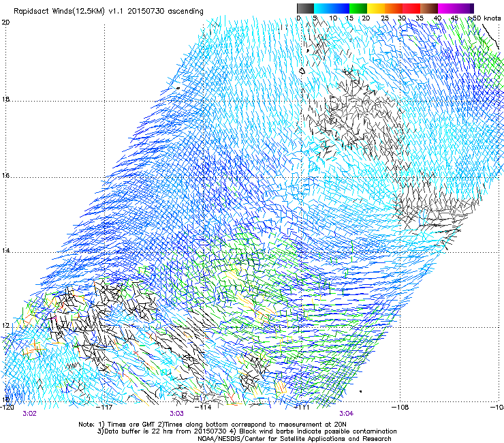Pick the dark purple 45–50 knots legend swatch
504x443 pixels.
[464, 8]
